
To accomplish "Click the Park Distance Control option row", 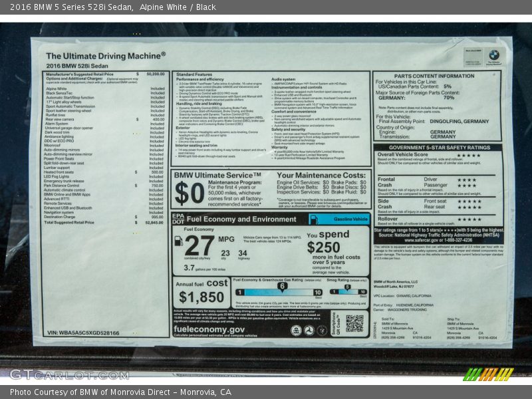I will point(104,186).
